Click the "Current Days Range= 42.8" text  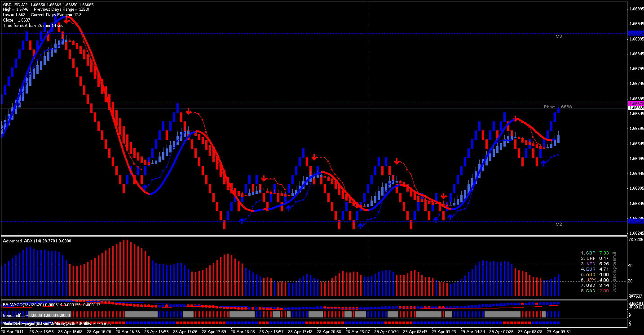coord(56,15)
